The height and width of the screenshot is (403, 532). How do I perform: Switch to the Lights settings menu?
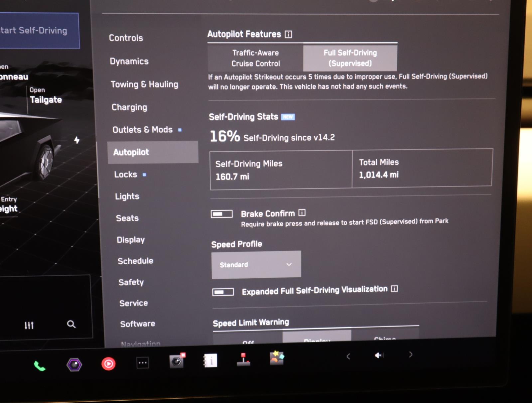127,197
